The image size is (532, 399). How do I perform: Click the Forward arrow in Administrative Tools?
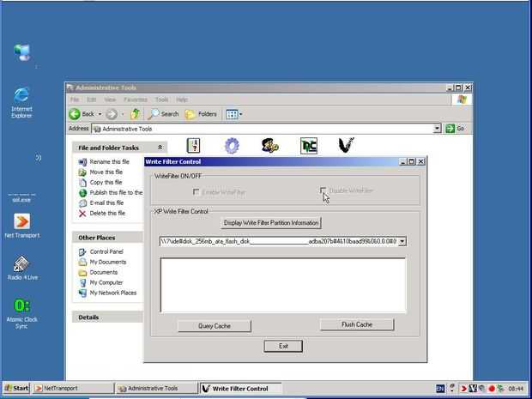112,114
